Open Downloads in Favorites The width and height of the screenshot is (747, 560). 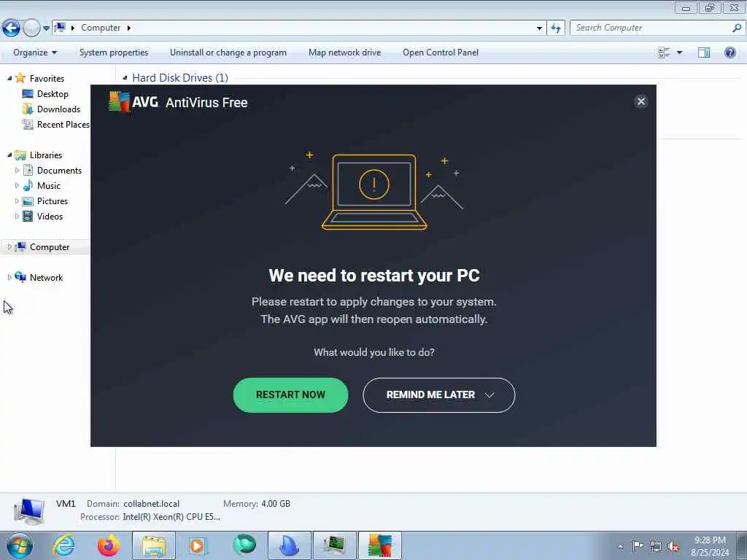58,109
